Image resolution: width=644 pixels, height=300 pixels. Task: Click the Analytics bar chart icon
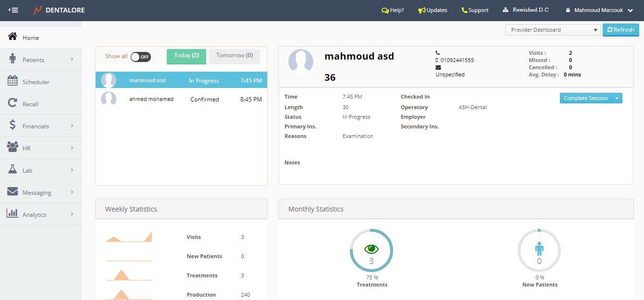pos(12,214)
